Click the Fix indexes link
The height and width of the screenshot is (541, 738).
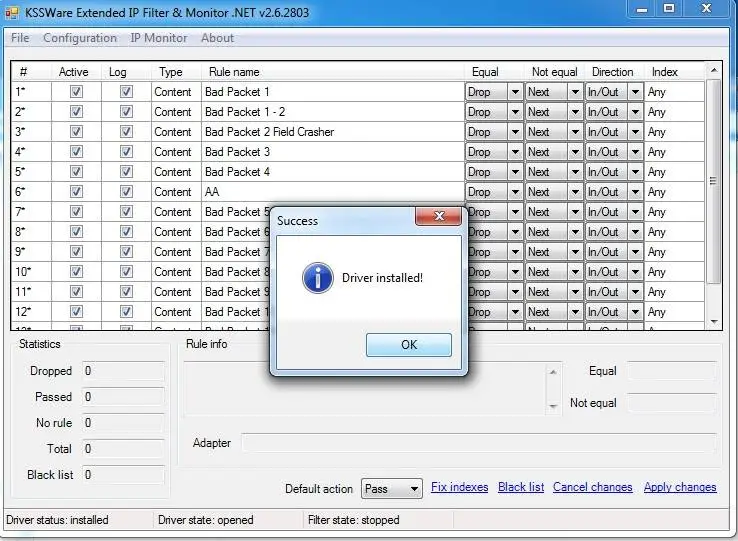459,487
